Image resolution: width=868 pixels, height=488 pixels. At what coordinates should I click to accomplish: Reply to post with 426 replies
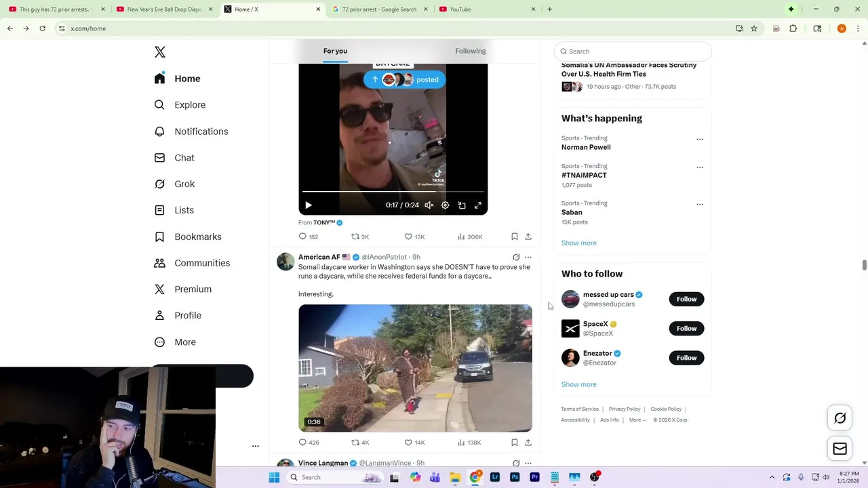(x=309, y=443)
